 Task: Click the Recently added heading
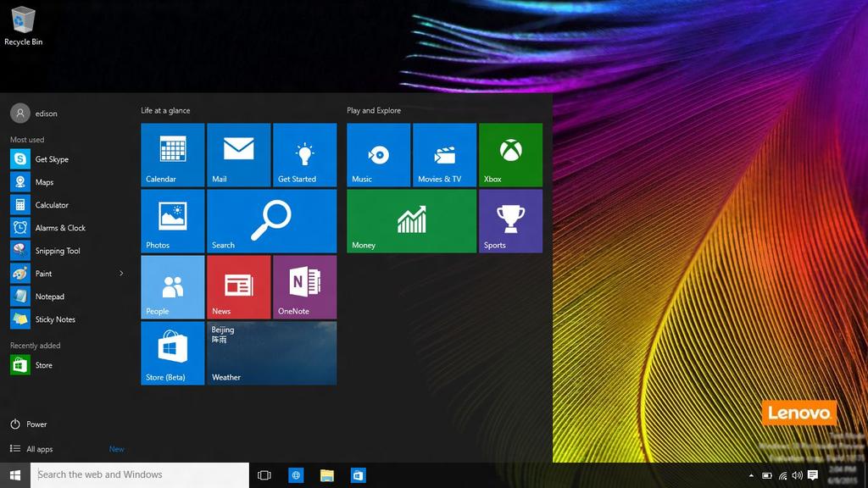(35, 346)
